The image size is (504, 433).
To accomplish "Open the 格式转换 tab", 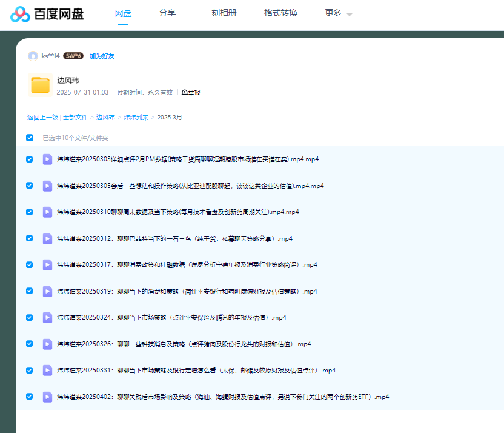I will coord(280,13).
